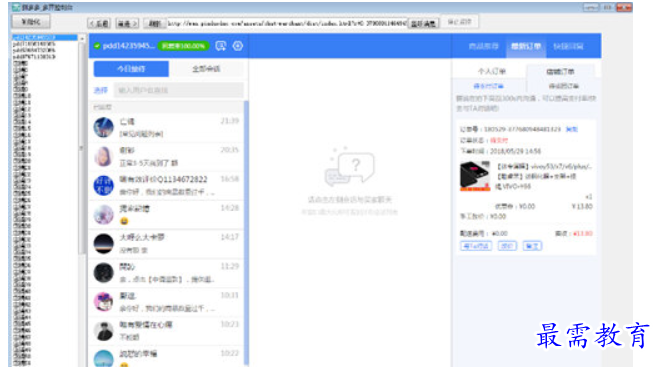
Task: Click the 选择 link beside the search box
Action: 101,90
